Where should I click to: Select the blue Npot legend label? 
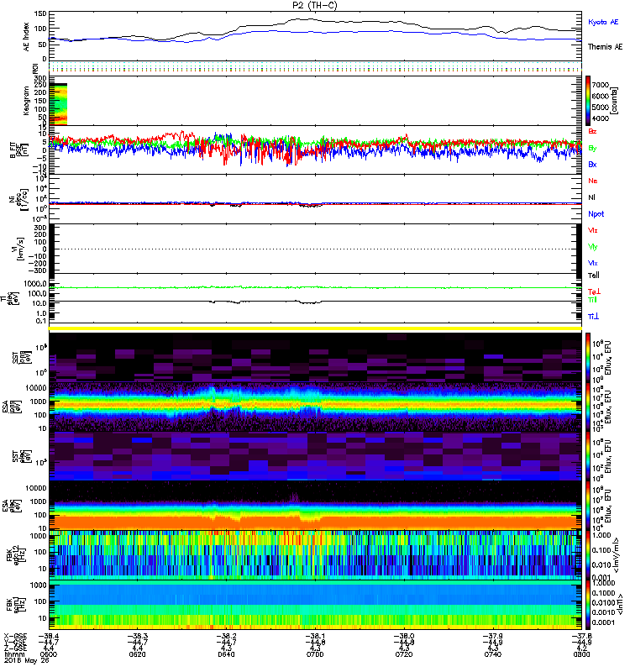[x=596, y=214]
